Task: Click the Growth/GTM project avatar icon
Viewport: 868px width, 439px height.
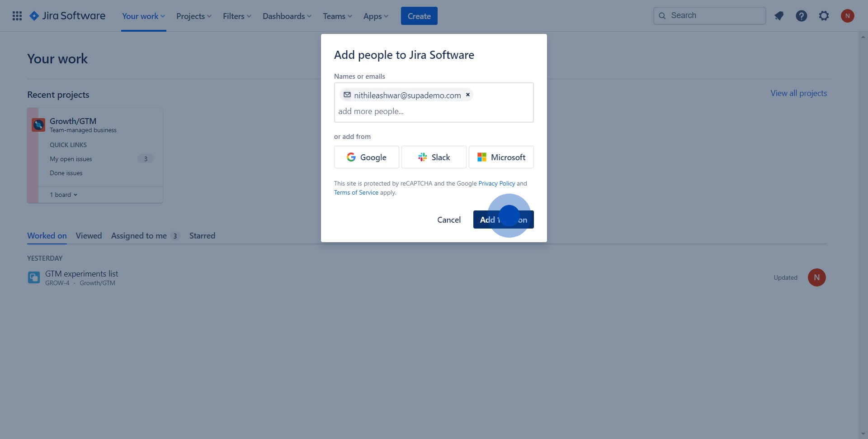Action: coord(38,124)
